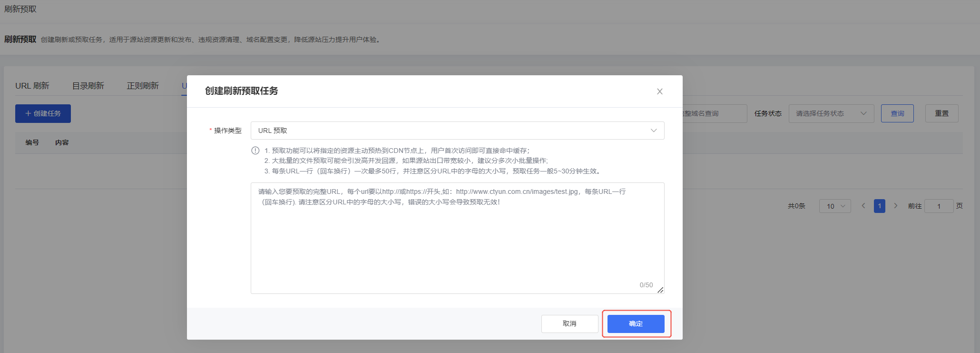980x353 pixels.
Task: Click the 操作类型 field label
Action: click(228, 131)
